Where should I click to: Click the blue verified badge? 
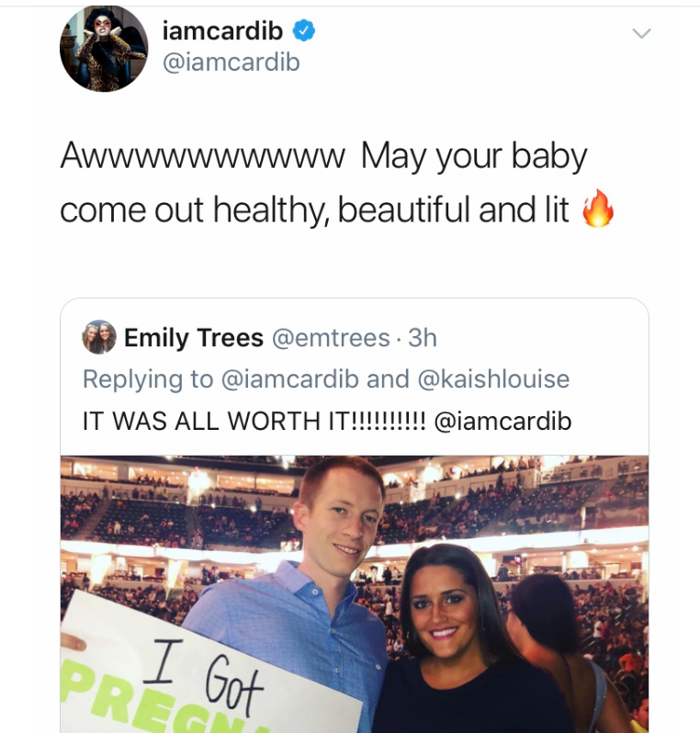[x=304, y=31]
